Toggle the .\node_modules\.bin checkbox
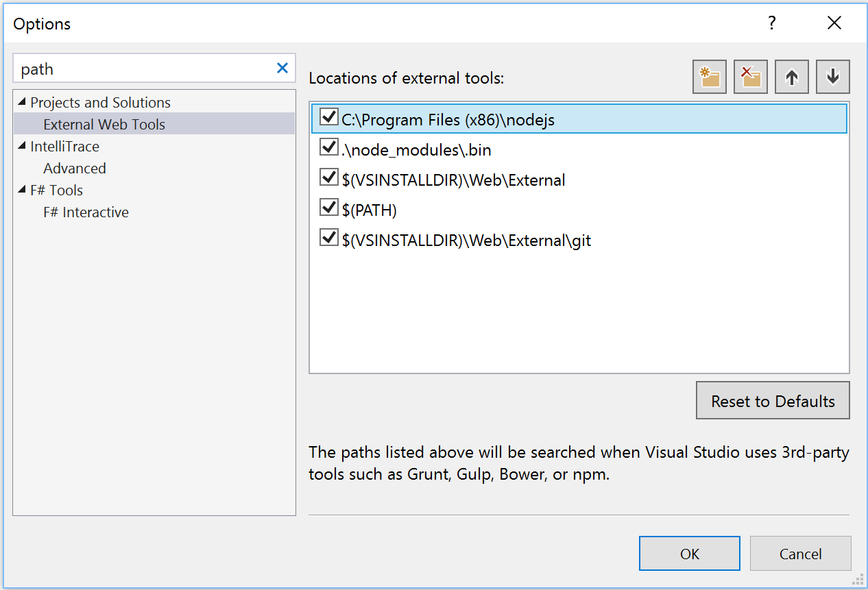868x590 pixels. tap(329, 148)
